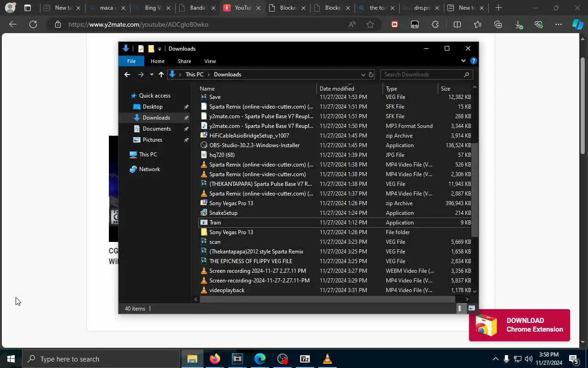Click the Explorer horizontal scrollbar thumb

[x=328, y=299]
